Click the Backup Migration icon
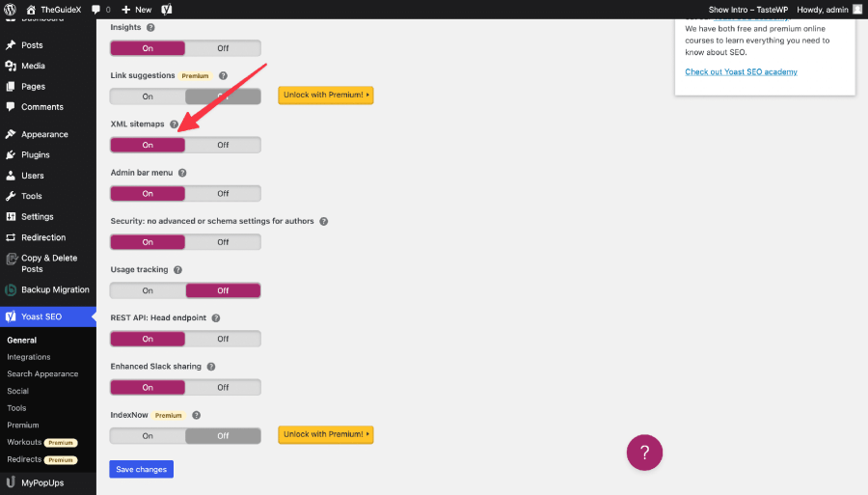Viewport: 868px width, 495px height. [x=11, y=289]
